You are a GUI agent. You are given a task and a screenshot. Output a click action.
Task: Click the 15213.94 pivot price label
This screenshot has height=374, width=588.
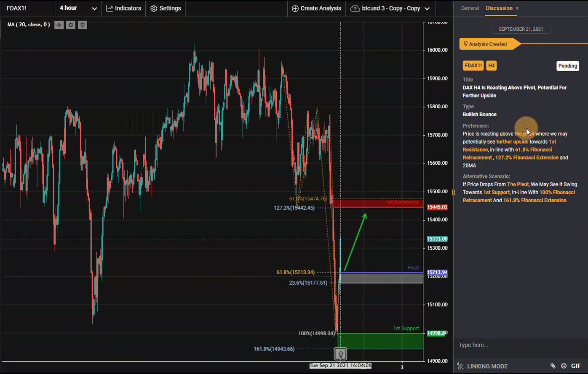click(437, 272)
